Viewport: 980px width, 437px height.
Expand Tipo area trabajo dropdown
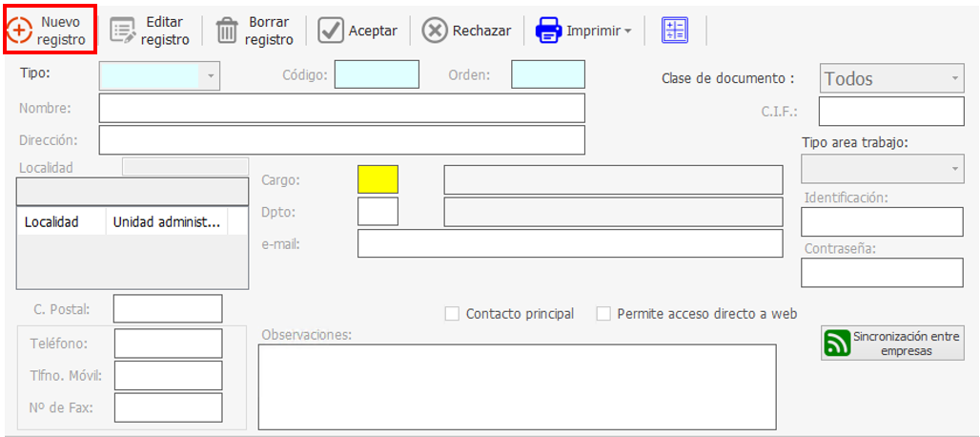[x=883, y=169]
